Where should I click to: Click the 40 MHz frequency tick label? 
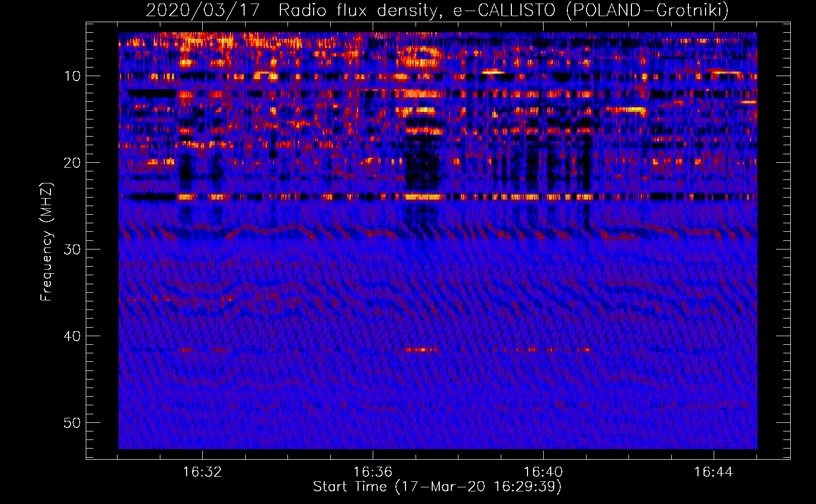[73, 336]
